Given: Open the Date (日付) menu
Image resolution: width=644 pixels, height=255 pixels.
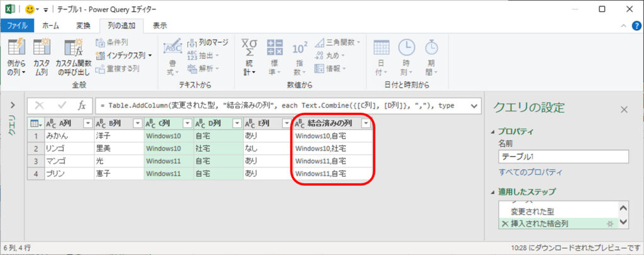Looking at the screenshot, I should click(381, 57).
